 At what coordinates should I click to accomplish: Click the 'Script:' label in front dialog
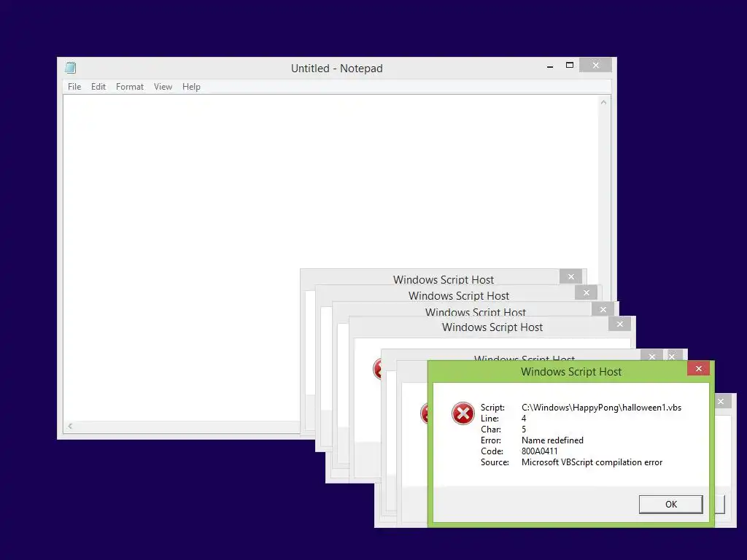pos(492,408)
